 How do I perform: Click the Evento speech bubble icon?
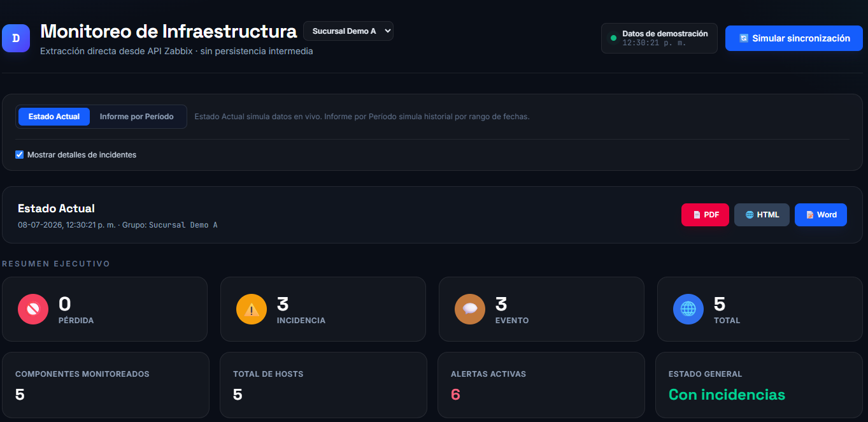470,309
